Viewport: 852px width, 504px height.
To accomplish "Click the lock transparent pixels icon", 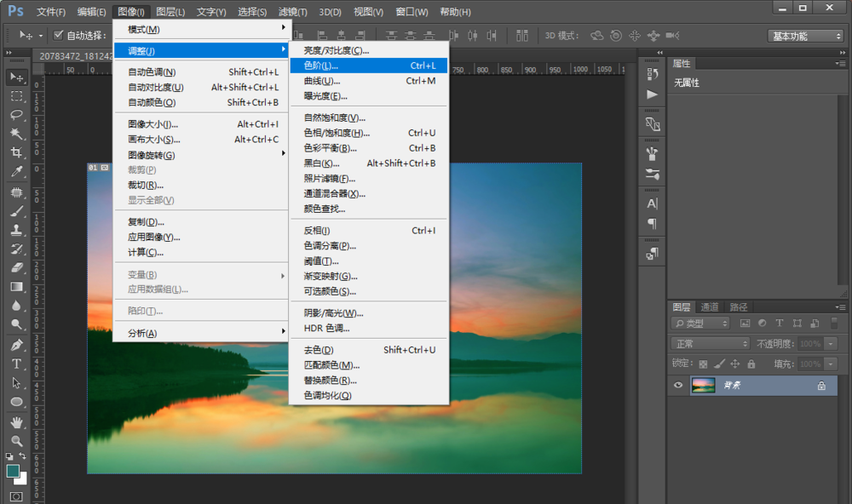I will coord(703,364).
